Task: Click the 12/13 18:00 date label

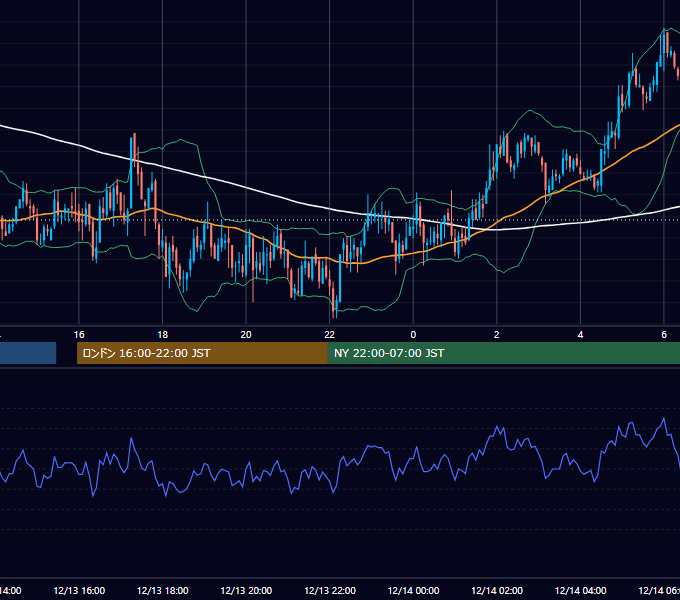Action: pyautogui.click(x=163, y=590)
